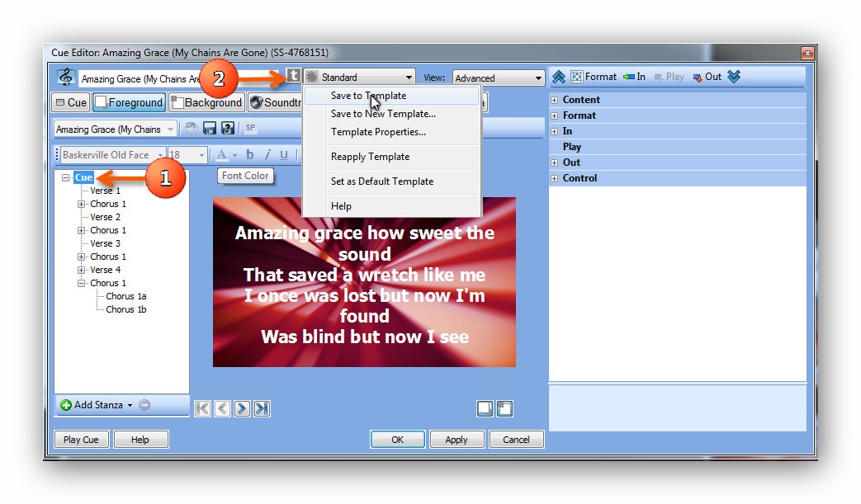
Task: Click the collapse-all double up chevron icon
Action: (x=558, y=77)
